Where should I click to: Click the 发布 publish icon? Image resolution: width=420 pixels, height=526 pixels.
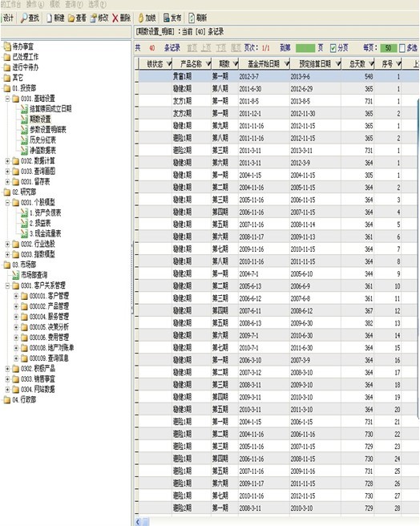point(167,18)
